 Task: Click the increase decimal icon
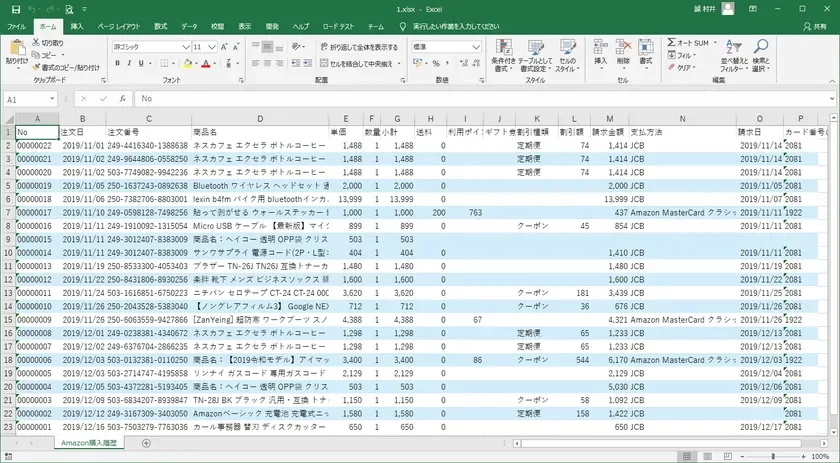[464, 63]
